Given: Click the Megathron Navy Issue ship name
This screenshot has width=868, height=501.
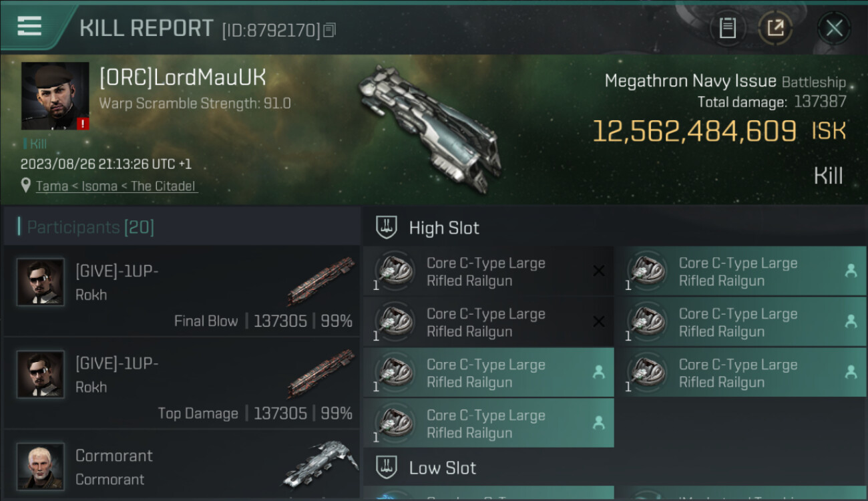Looking at the screenshot, I should click(690, 81).
